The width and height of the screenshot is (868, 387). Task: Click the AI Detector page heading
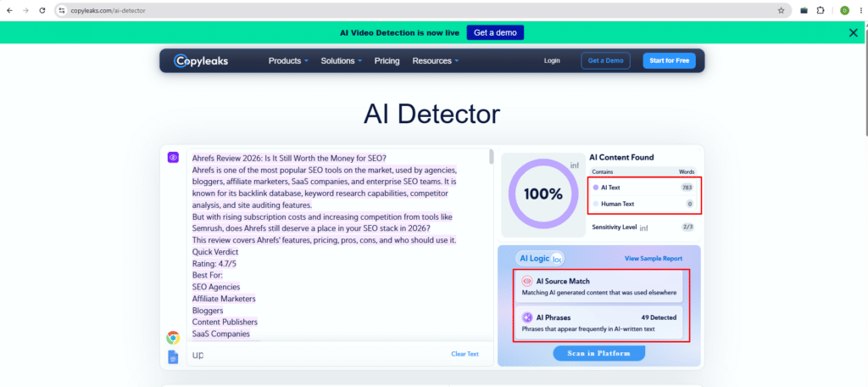point(431,115)
